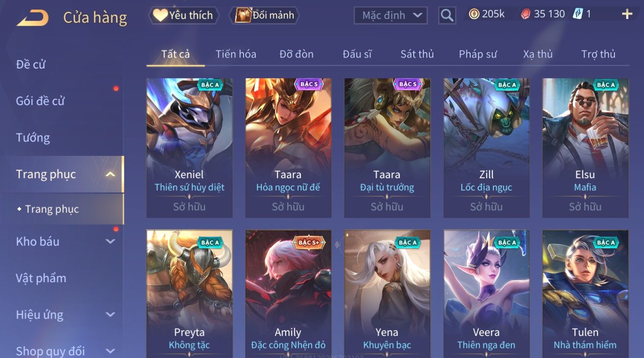Image resolution: width=644 pixels, height=358 pixels.
Task: Go to Gói đề cử section
Action: (40, 101)
